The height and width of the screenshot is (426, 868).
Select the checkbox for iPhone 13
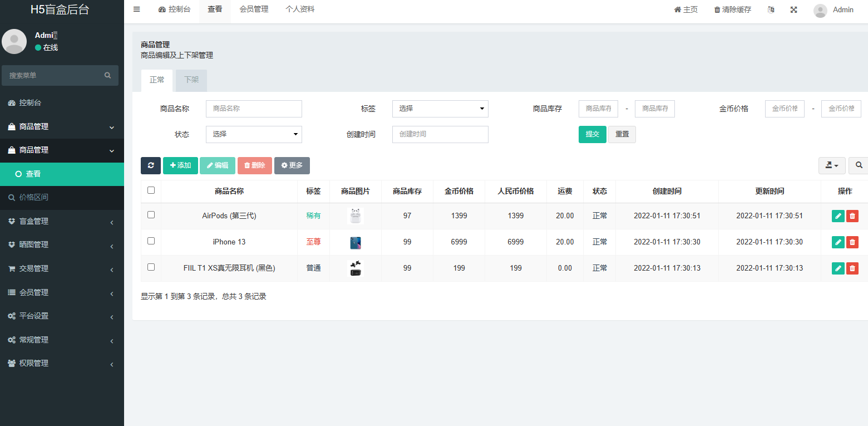click(x=150, y=242)
